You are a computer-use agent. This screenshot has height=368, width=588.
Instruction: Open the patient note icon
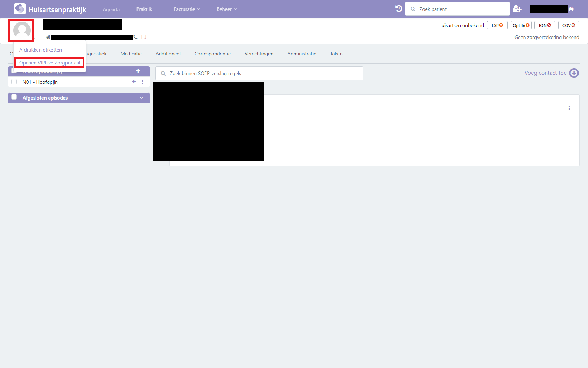point(144,37)
